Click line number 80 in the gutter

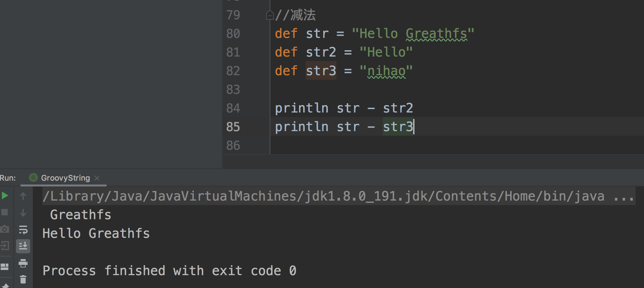233,33
